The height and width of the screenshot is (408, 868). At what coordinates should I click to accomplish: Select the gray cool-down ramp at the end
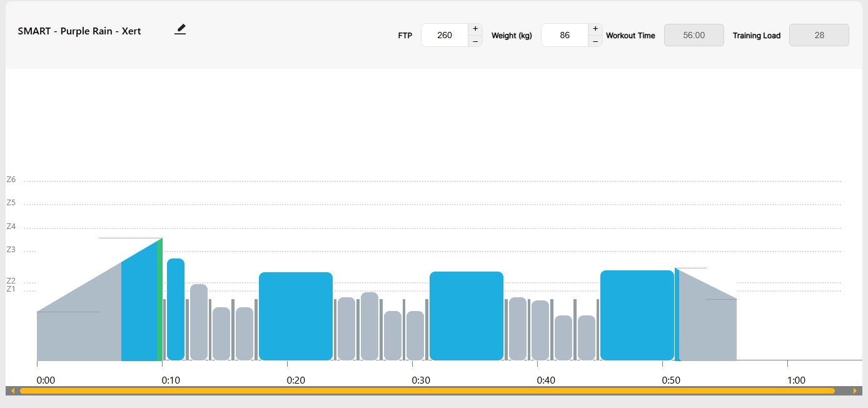pos(707,325)
